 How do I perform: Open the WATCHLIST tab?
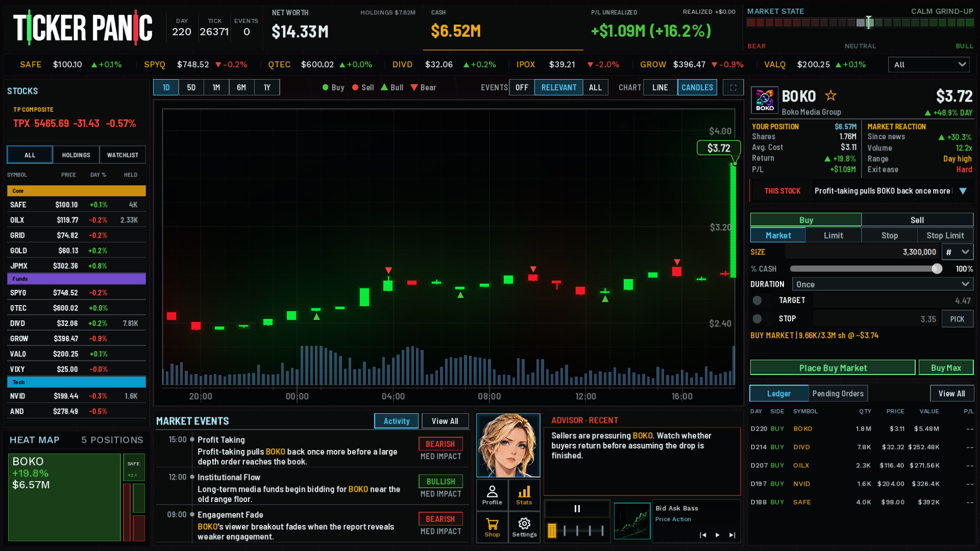[x=122, y=155]
